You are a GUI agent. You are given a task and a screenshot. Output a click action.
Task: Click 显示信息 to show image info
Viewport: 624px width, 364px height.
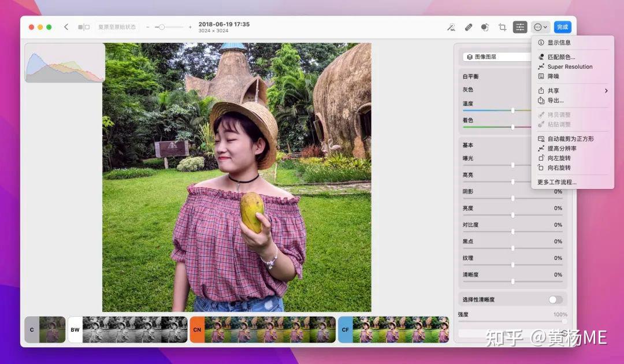click(x=556, y=42)
